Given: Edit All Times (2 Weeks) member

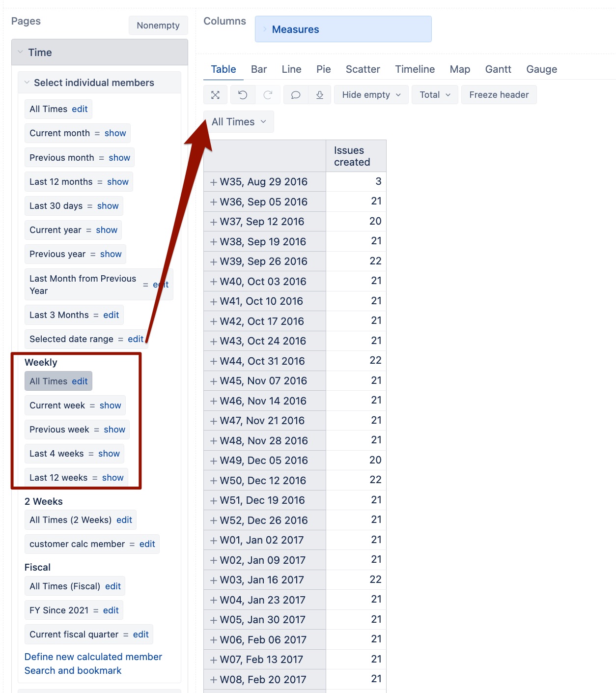Looking at the screenshot, I should 124,520.
